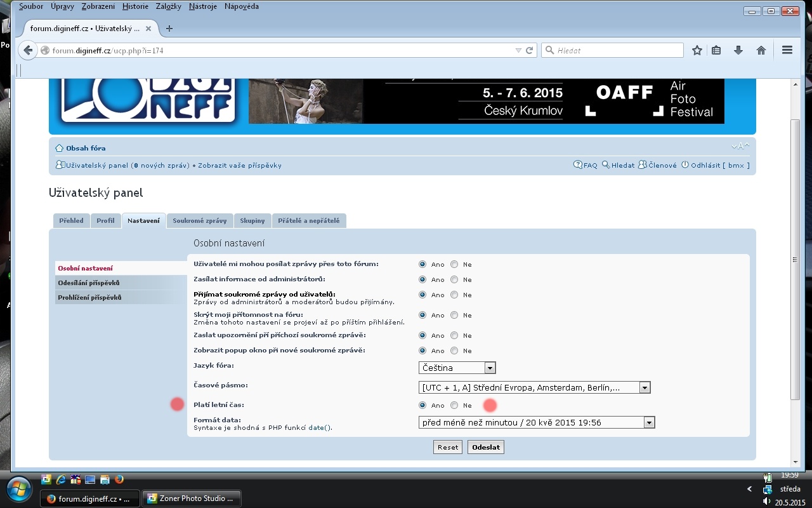
Task: Open the Záložky menu
Action: tap(168, 6)
